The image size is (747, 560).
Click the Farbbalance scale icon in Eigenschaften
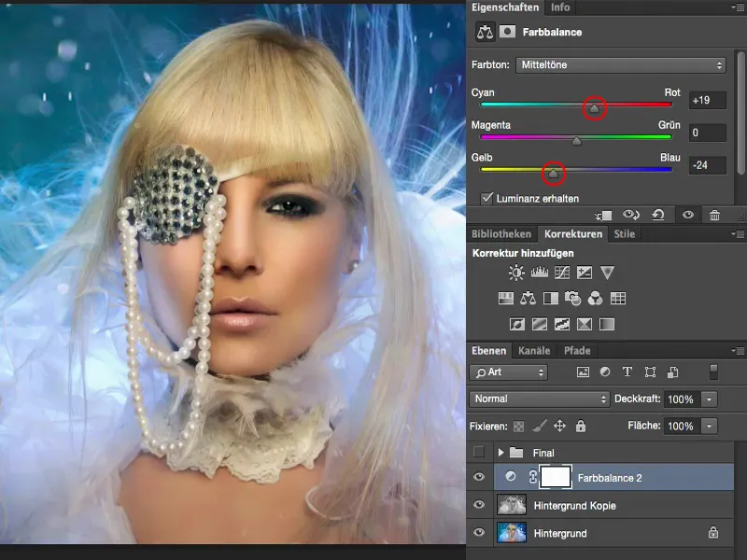click(485, 32)
